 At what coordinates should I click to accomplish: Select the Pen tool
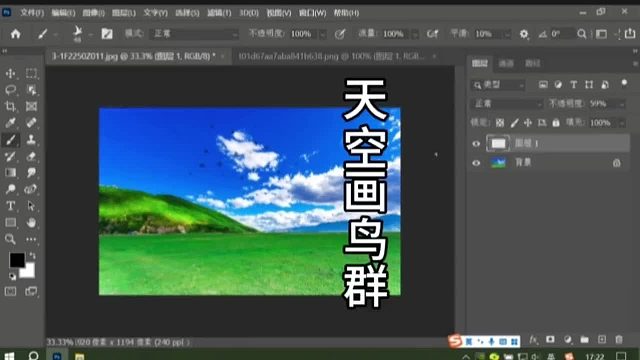[31, 189]
